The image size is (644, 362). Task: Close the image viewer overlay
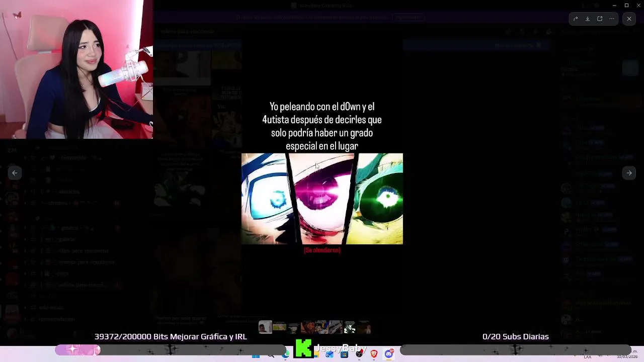tap(629, 19)
